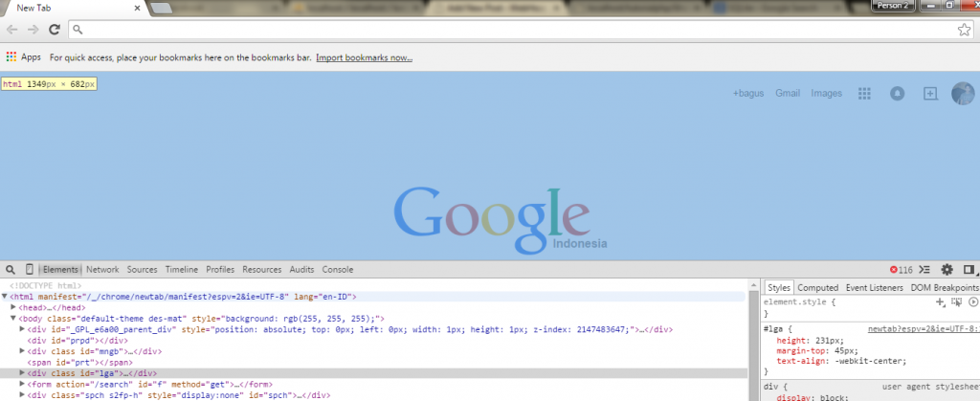The image size is (980, 401).
Task: Switch to the Network panel tab
Action: (102, 270)
